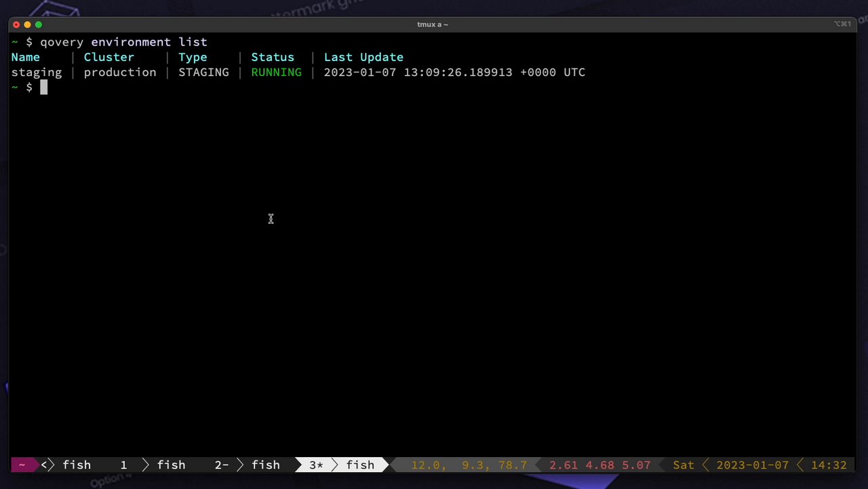
Task: Switch to tmux window 2- fish
Action: 248,465
